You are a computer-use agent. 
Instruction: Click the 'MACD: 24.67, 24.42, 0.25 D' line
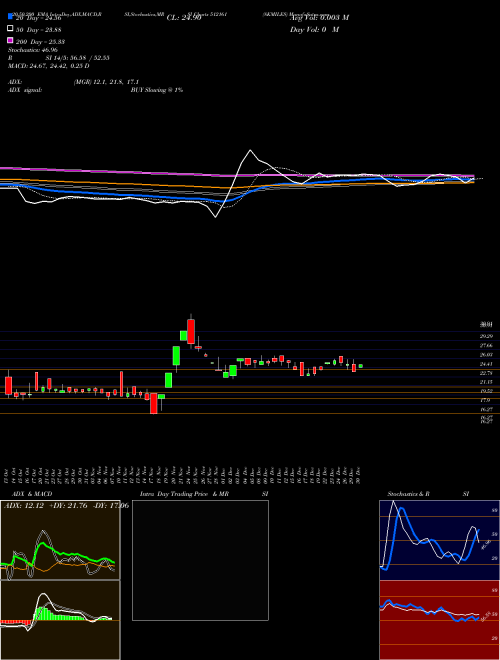pyautogui.click(x=48, y=66)
